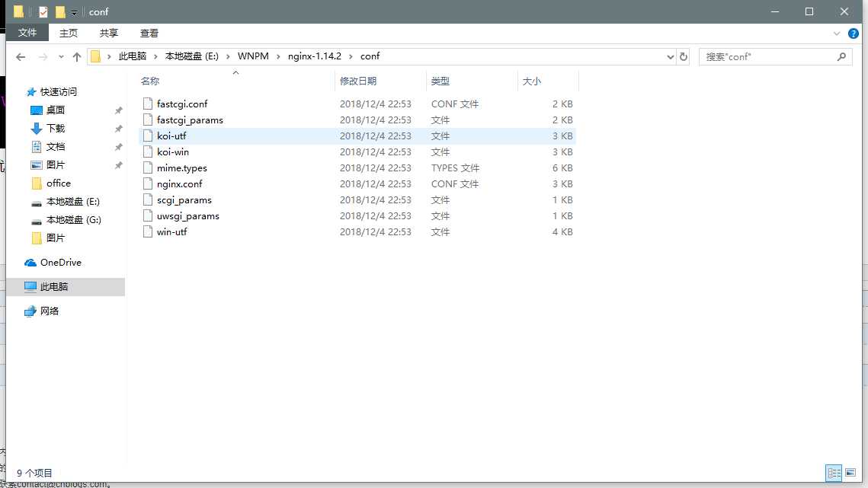Select koi-utf file icon

147,136
